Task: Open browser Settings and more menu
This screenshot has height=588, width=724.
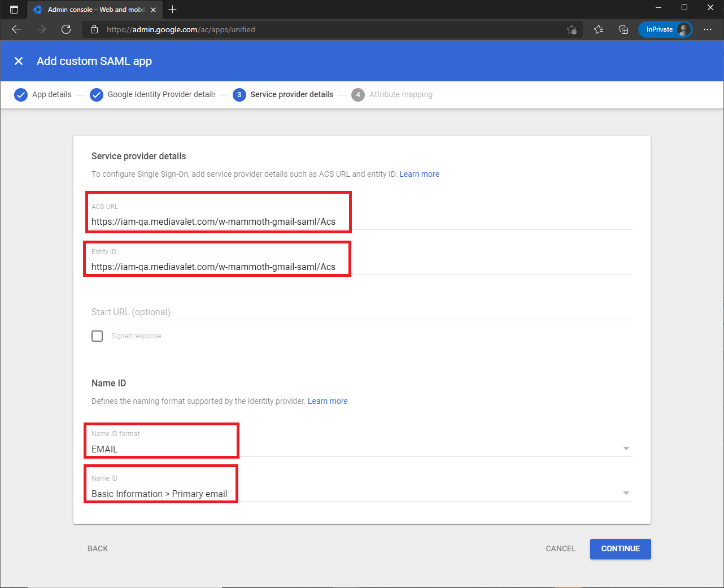Action: coord(708,29)
